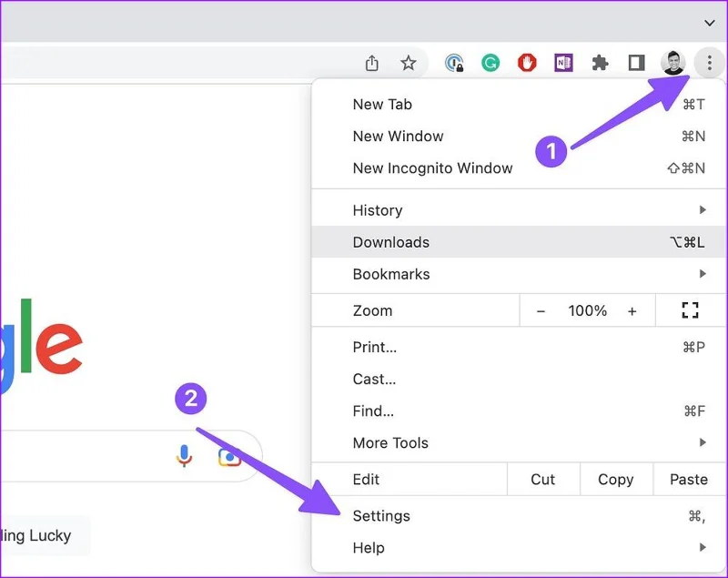Increase zoom with plus button

pos(632,310)
